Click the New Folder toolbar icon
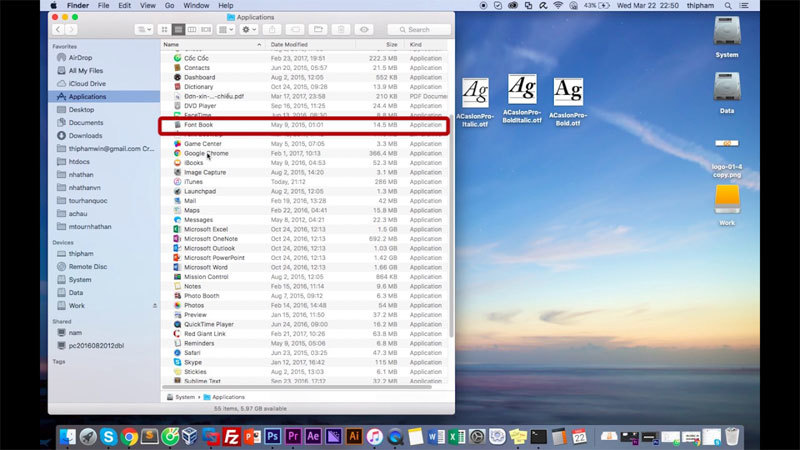 pyautogui.click(x=319, y=30)
